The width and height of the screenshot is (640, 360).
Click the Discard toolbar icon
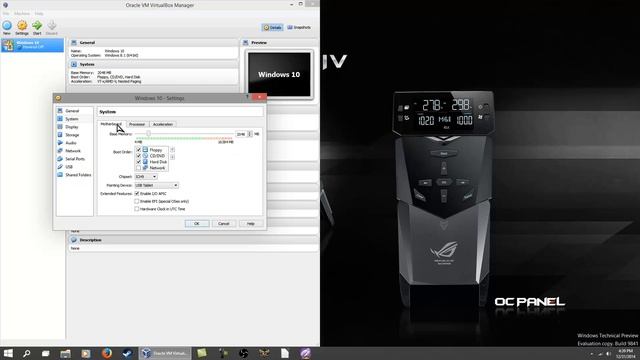[x=51, y=27]
